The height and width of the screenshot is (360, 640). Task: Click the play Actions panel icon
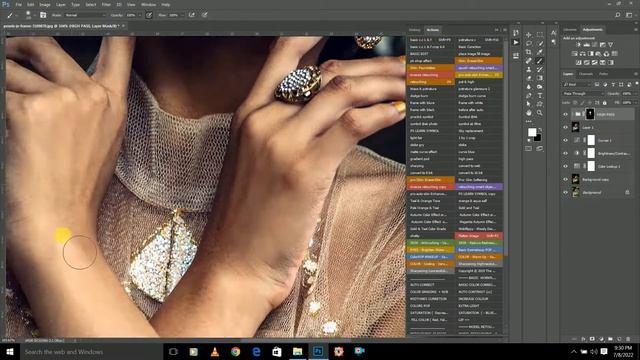point(516,42)
